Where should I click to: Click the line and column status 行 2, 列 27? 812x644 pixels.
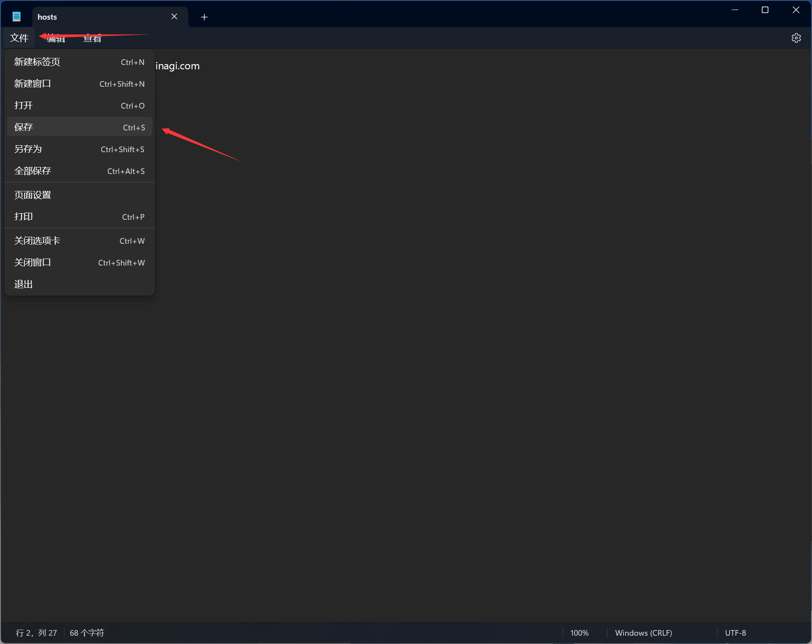[36, 633]
